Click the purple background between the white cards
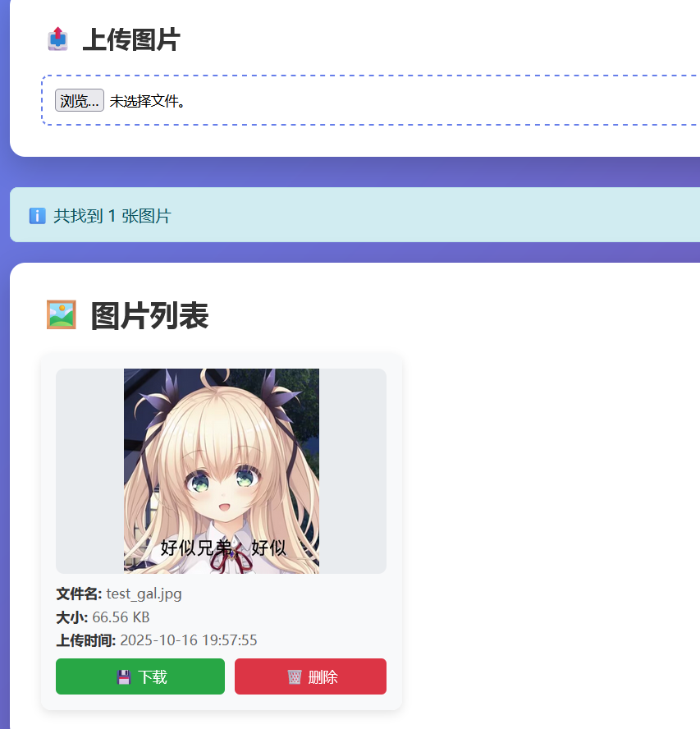This screenshot has height=729, width=700. [x=353, y=172]
